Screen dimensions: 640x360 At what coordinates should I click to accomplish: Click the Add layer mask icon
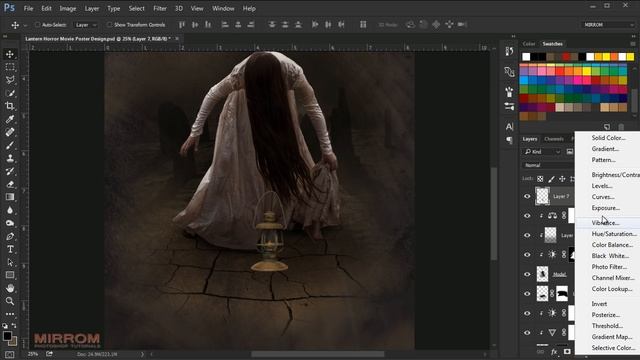(567, 351)
